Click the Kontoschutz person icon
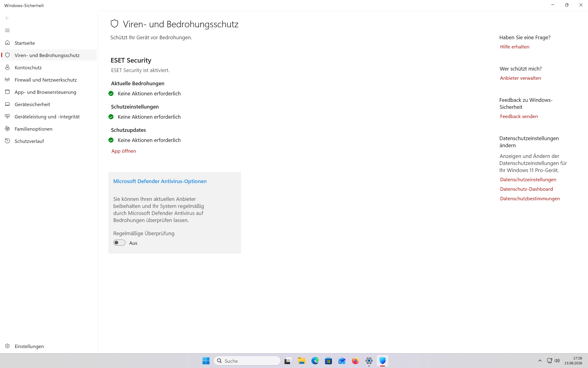The height and width of the screenshot is (368, 588). click(7, 67)
